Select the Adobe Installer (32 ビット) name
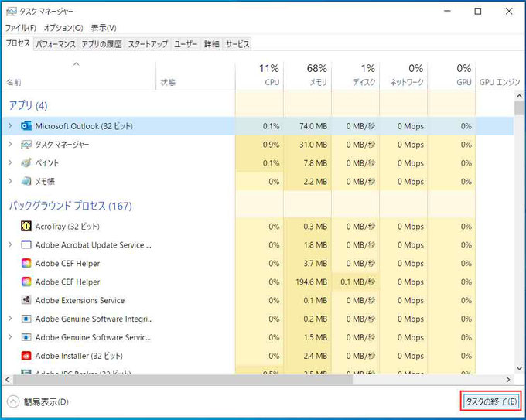The image size is (526, 420). tap(79, 356)
